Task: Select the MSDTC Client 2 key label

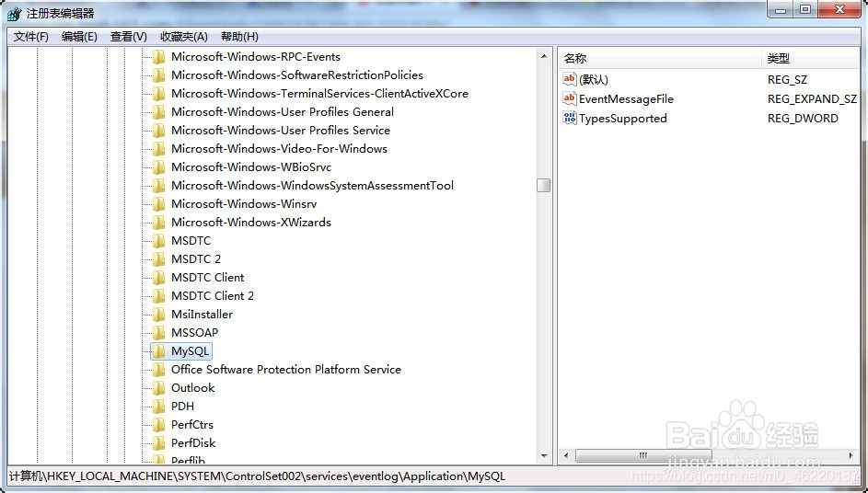Action: pyautogui.click(x=213, y=295)
